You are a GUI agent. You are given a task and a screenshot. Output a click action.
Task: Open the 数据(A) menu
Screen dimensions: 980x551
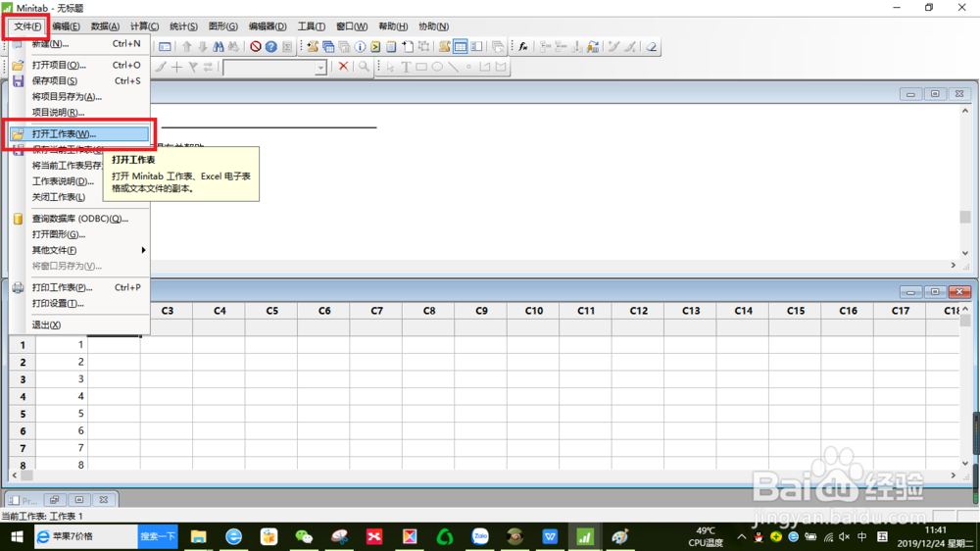(105, 26)
